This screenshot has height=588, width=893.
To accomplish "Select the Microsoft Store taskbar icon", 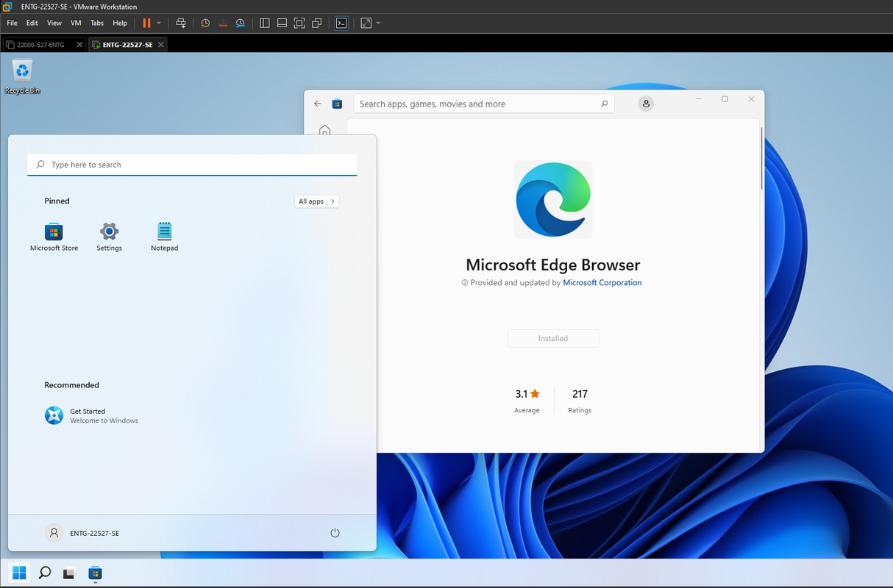I will point(95,573).
